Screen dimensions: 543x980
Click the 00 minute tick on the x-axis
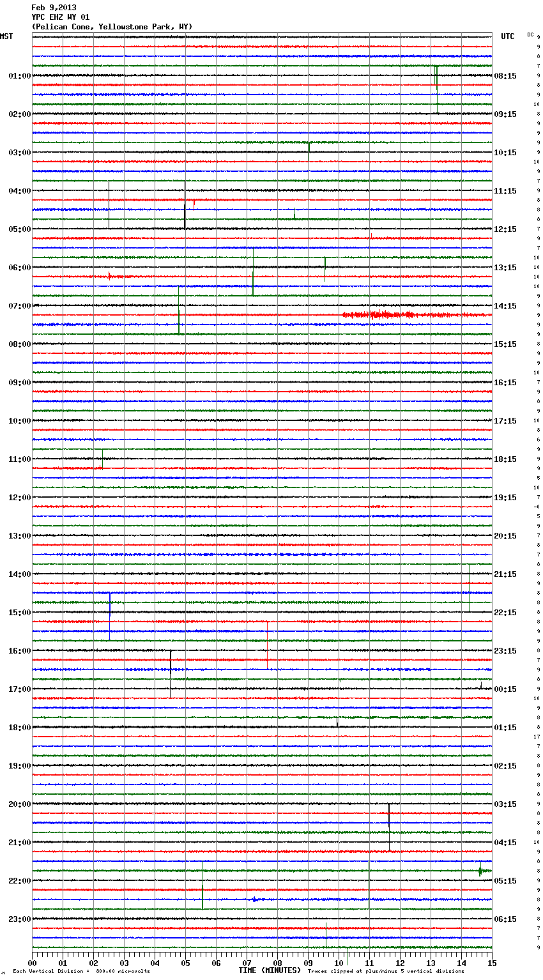32,963
